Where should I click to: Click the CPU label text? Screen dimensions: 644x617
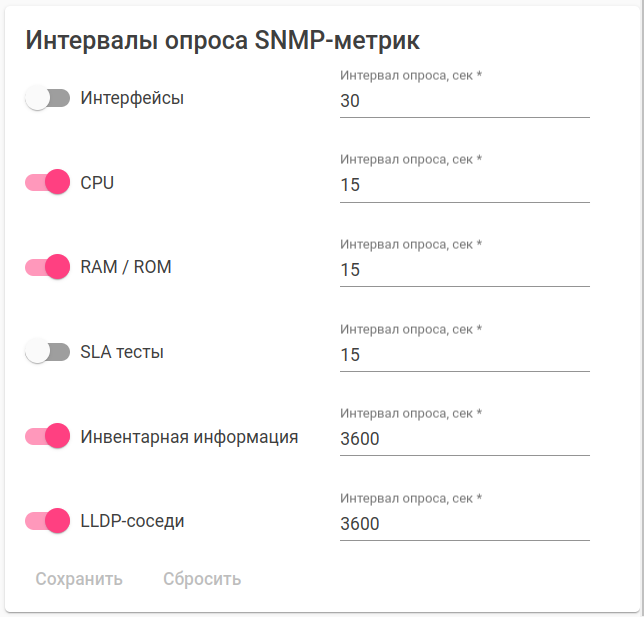coord(97,183)
